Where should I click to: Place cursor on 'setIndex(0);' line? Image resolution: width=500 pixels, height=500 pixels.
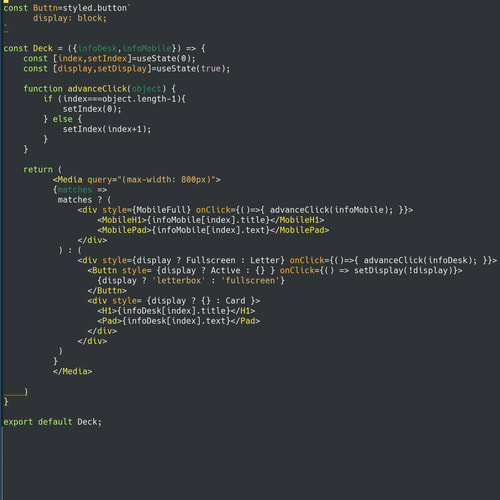[x=92, y=109]
